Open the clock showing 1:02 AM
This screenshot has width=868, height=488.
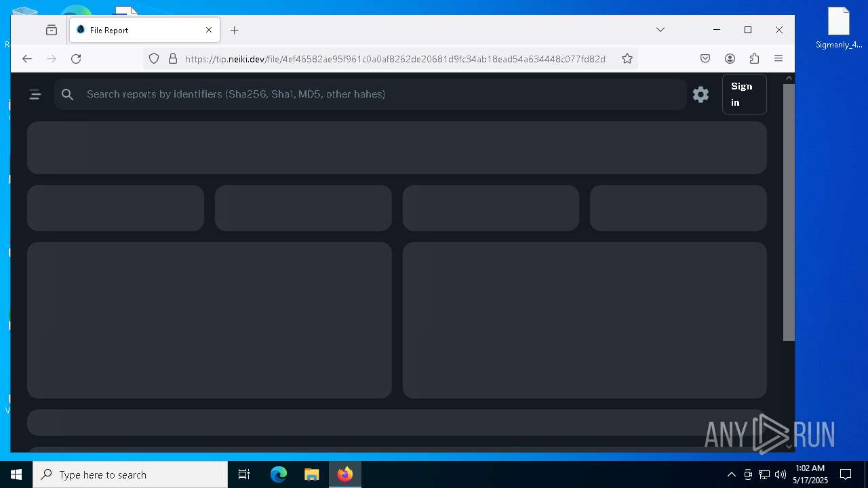point(810,474)
